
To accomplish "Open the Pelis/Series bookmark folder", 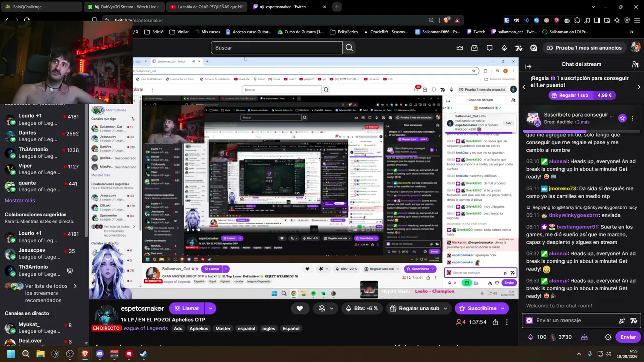I will pos(343,32).
